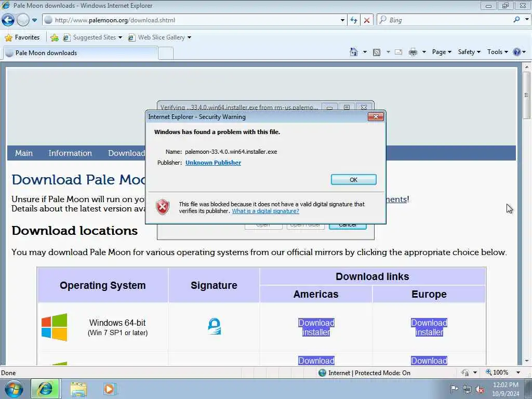Click the network tray icon
This screenshot has width=532, height=399.
pos(467,390)
